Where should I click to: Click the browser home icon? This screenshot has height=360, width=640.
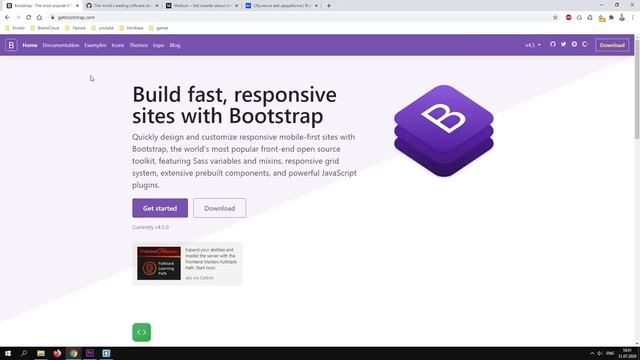point(39,18)
